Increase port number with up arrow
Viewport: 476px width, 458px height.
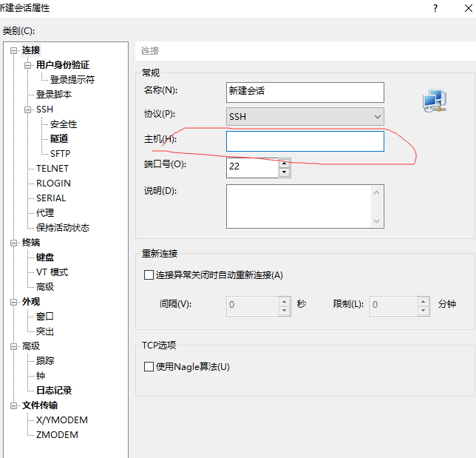coord(284,162)
